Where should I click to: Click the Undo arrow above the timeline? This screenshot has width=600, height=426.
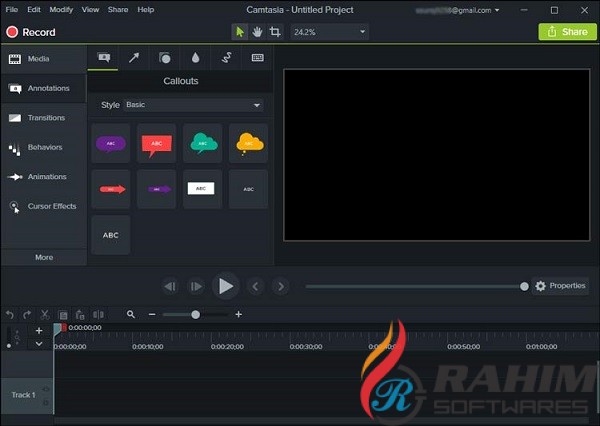(10, 314)
